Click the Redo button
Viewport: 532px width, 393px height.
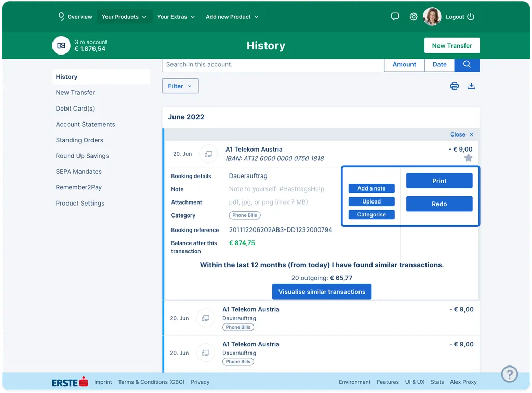pos(440,204)
